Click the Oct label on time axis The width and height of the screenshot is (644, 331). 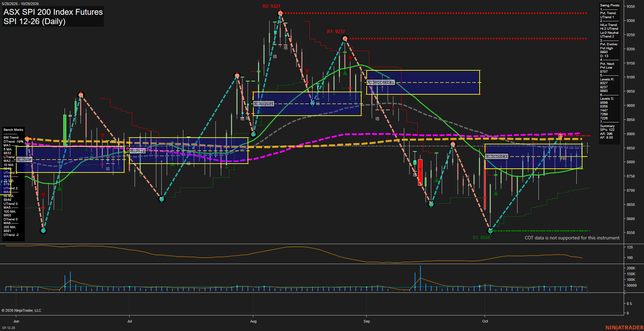tap(485, 321)
